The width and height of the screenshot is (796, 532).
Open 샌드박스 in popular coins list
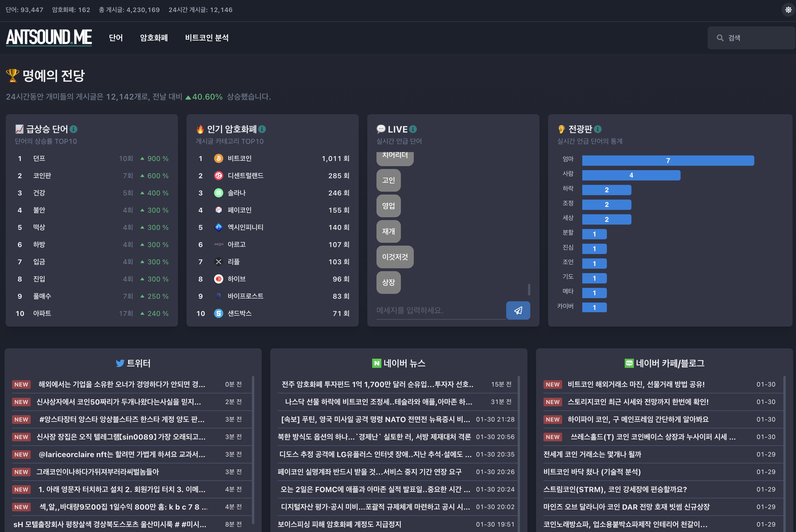(240, 314)
